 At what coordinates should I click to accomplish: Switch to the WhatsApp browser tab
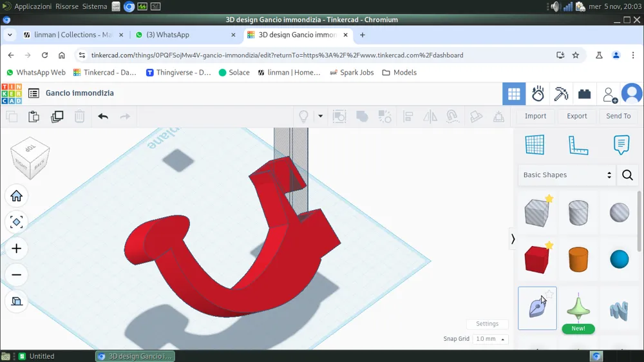(185, 35)
